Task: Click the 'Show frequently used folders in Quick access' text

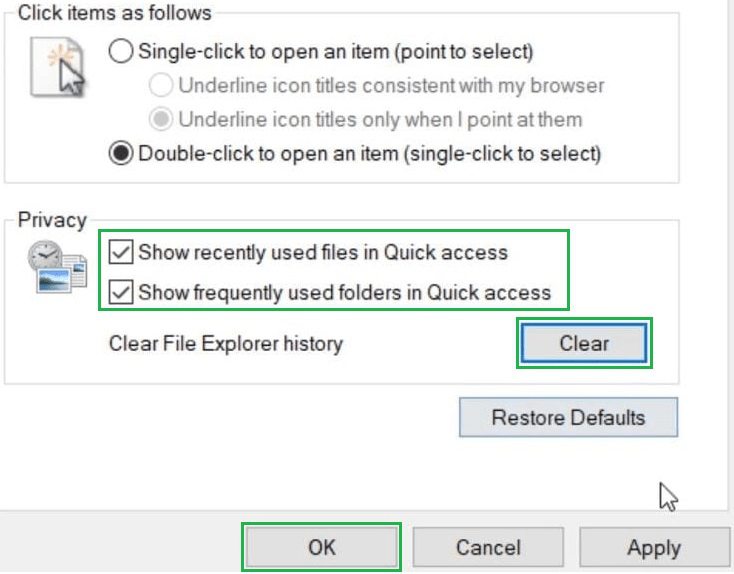Action: 344,293
